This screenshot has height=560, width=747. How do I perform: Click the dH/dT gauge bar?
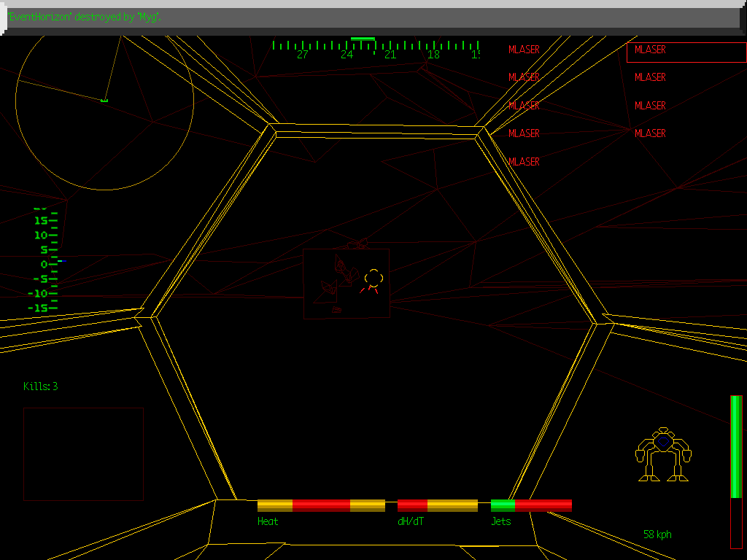pos(438,505)
